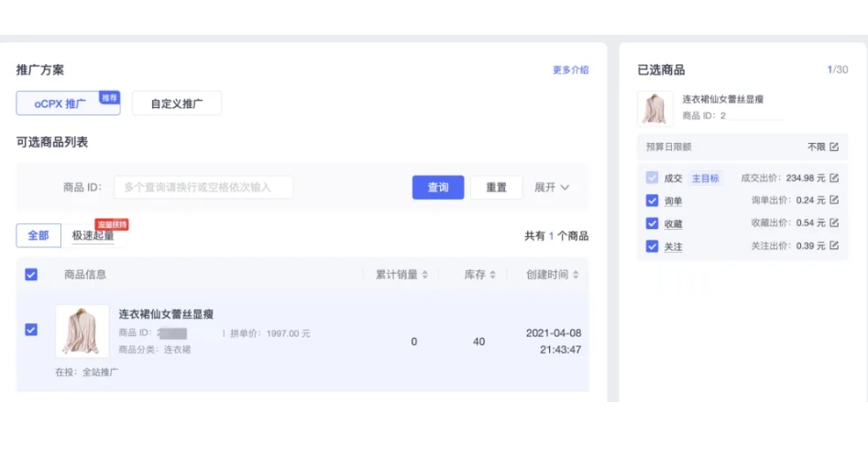Open the 更多介绍 link
This screenshot has height=457, width=868.
point(571,70)
